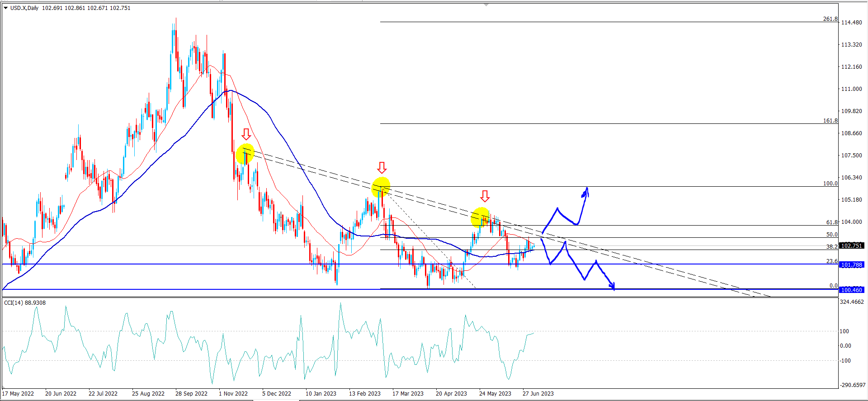The height and width of the screenshot is (401, 868).
Task: Click the 104.000 price axis value
Action: point(851,222)
